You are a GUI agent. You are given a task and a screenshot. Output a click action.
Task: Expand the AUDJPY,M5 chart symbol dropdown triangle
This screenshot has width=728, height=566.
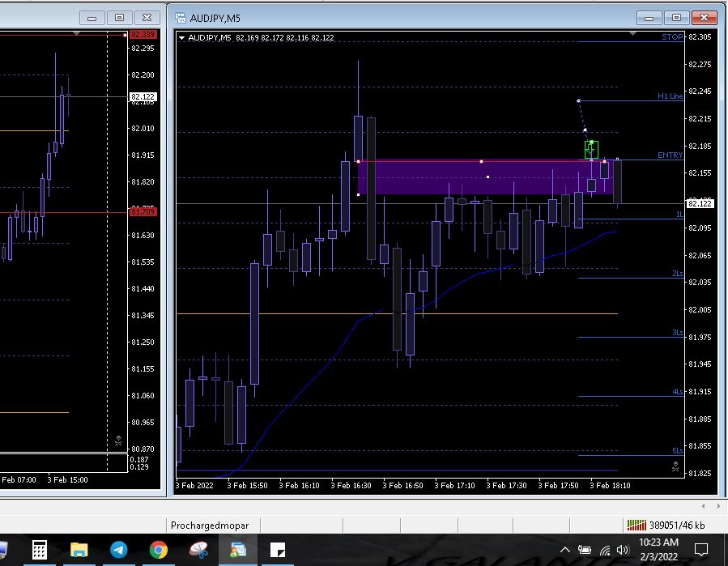pyautogui.click(x=181, y=37)
